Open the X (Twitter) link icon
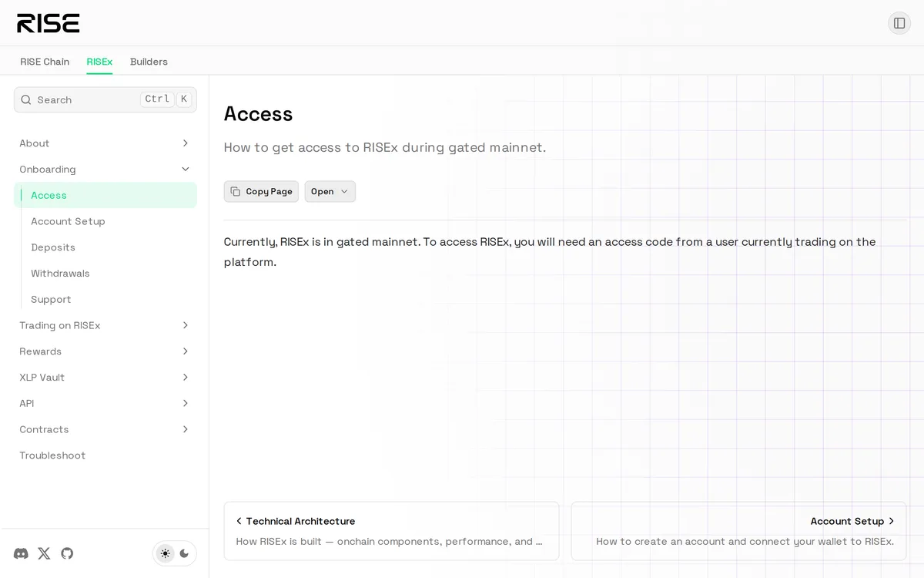This screenshot has width=924, height=578. [44, 553]
